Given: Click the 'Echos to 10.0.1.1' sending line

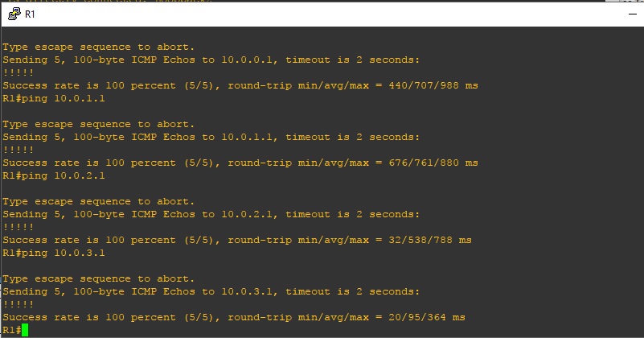Looking at the screenshot, I should tap(211, 138).
